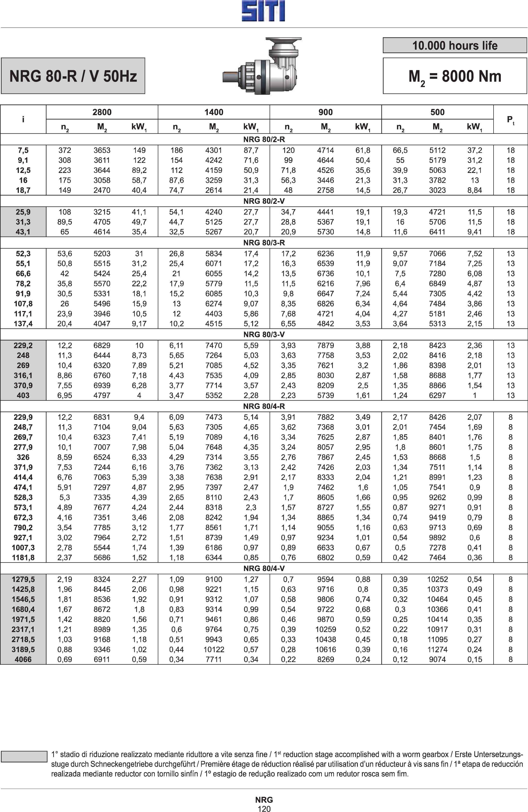Click ratio cell '790,2'
Screen dimensions: 528x812
click(x=23, y=527)
